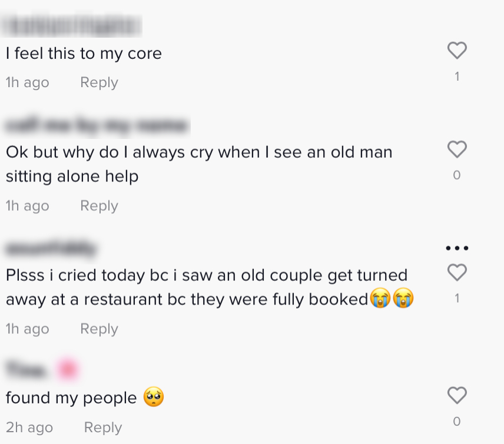Reply to "I feel this to my core"
Viewport: 504px width, 444px height.
tap(99, 82)
